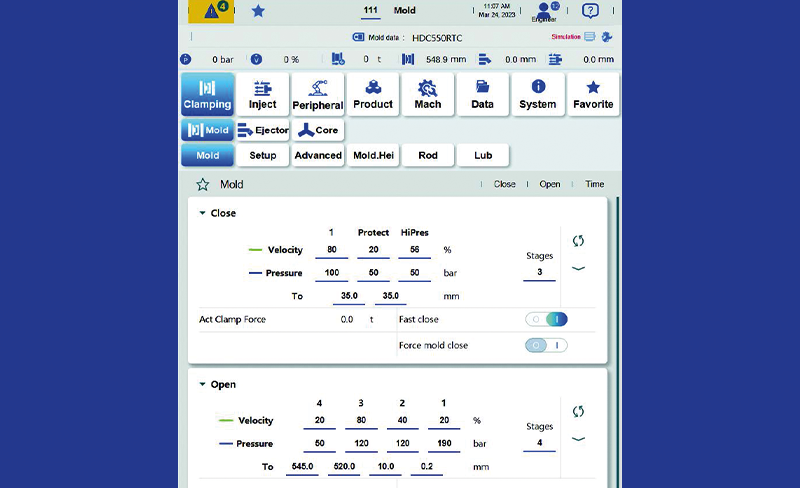Jump to the Time section link
This screenshot has width=800, height=488.
pos(594,184)
